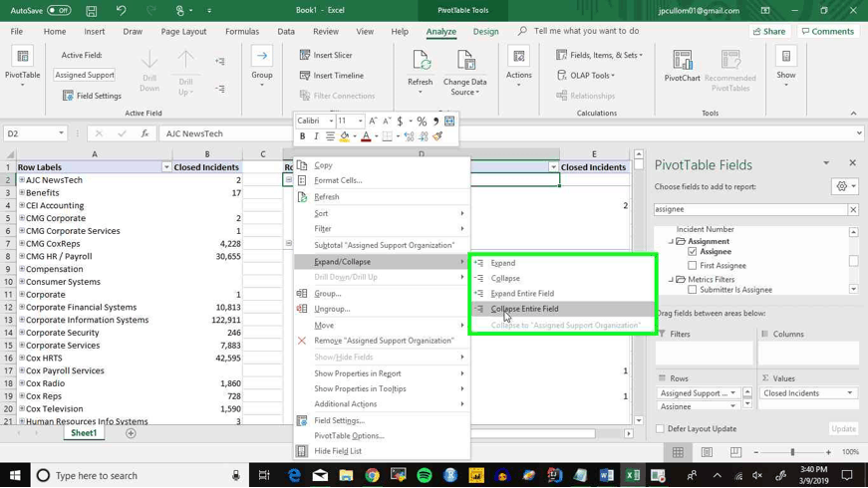Adjust the zoom slider handle
The width and height of the screenshot is (868, 488).
pos(792,452)
